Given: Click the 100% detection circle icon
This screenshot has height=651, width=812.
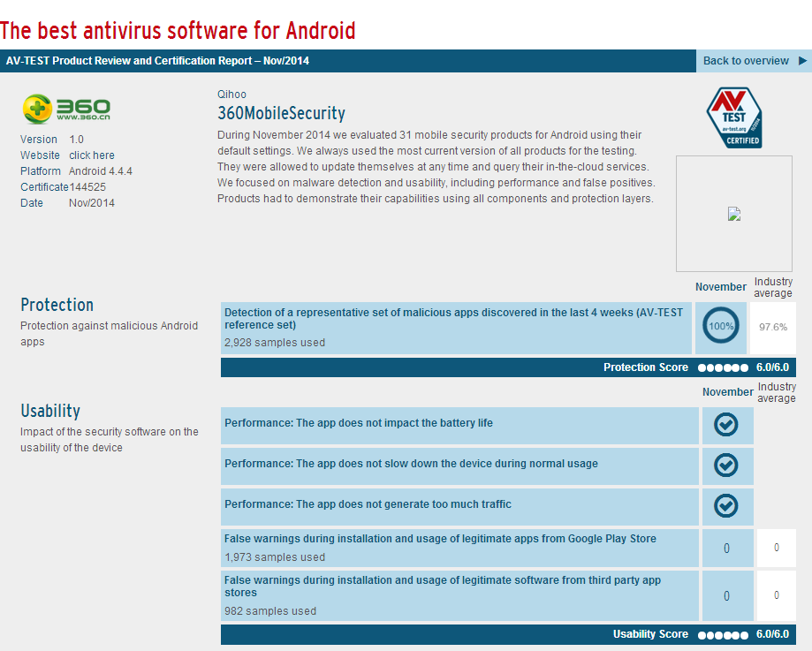Looking at the screenshot, I should click(720, 326).
